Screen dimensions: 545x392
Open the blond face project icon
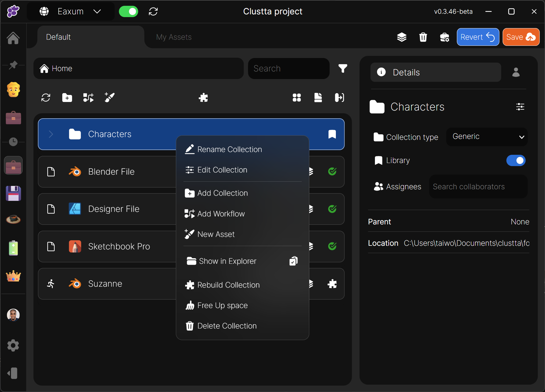(x=13, y=89)
